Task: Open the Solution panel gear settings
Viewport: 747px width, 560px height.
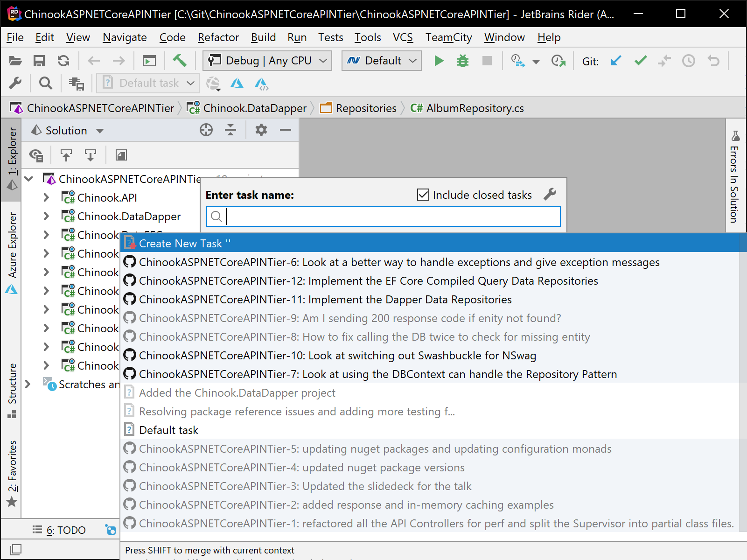Action: click(261, 130)
